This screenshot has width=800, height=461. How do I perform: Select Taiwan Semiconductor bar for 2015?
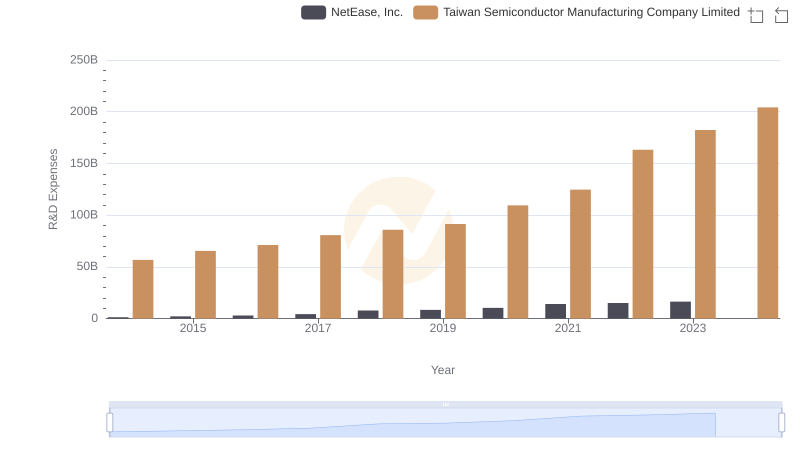click(205, 285)
